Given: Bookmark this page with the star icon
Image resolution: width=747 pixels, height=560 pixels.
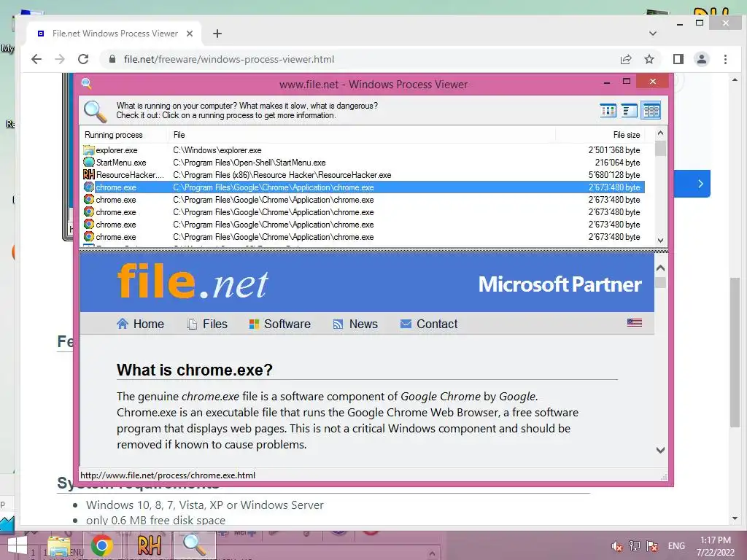Looking at the screenshot, I should click(649, 59).
